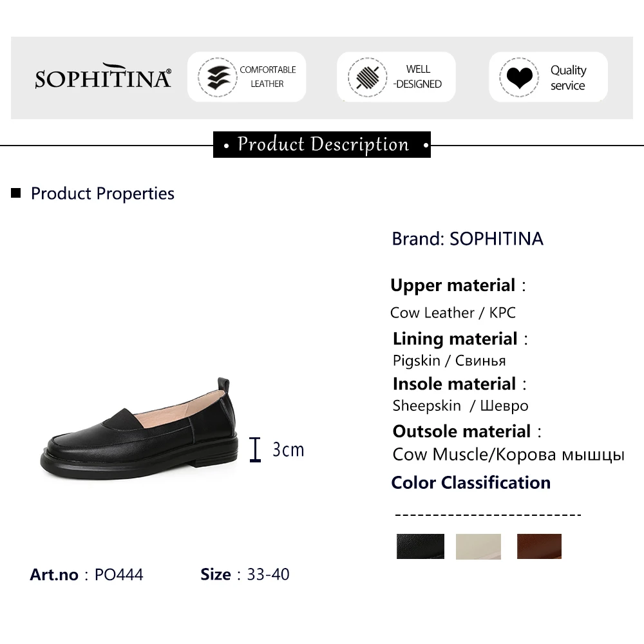Select the brown color swatch
Image resolution: width=644 pixels, height=644 pixels.
coord(539,546)
